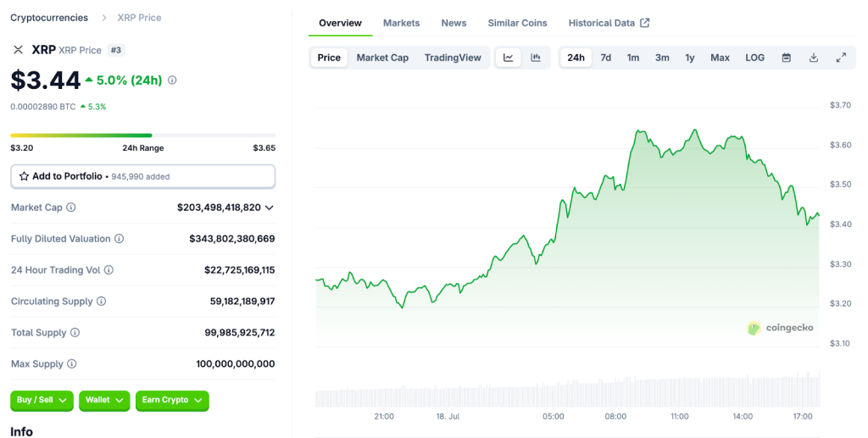Click the 59,182,189,917 circulating supply
This screenshot has height=438, width=868.
[242, 302]
